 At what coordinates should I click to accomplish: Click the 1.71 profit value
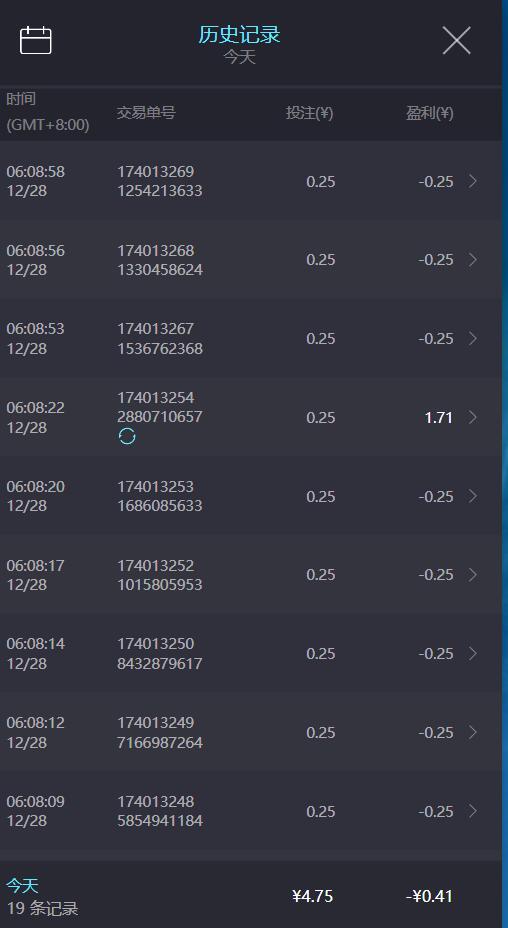439,418
